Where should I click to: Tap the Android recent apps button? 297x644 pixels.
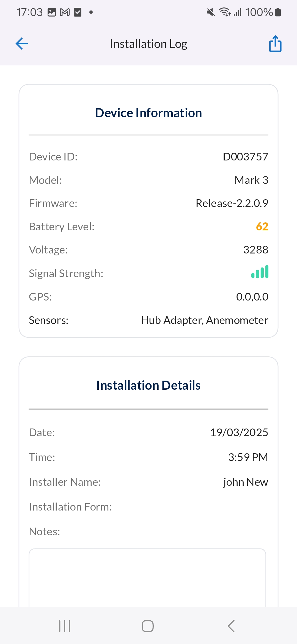point(65,626)
